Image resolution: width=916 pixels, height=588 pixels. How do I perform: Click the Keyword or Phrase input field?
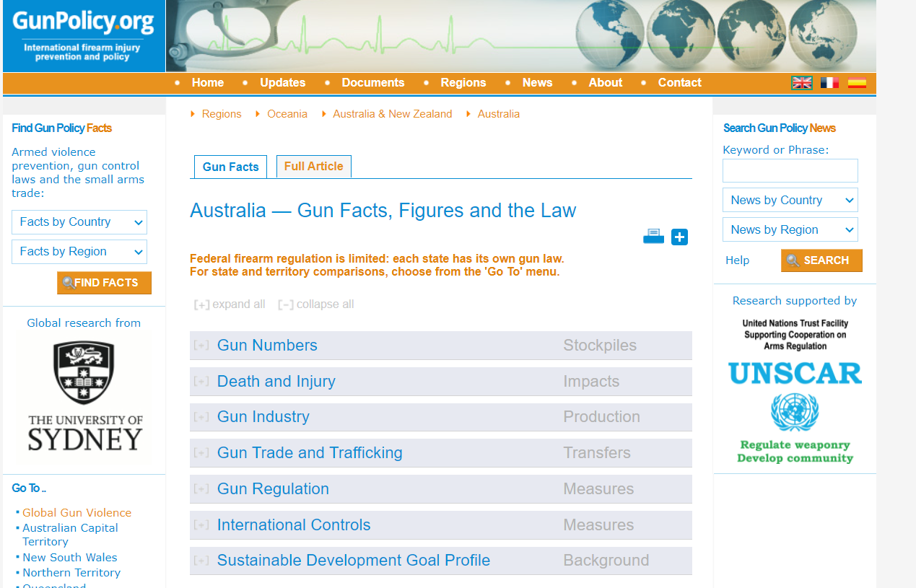click(x=790, y=171)
